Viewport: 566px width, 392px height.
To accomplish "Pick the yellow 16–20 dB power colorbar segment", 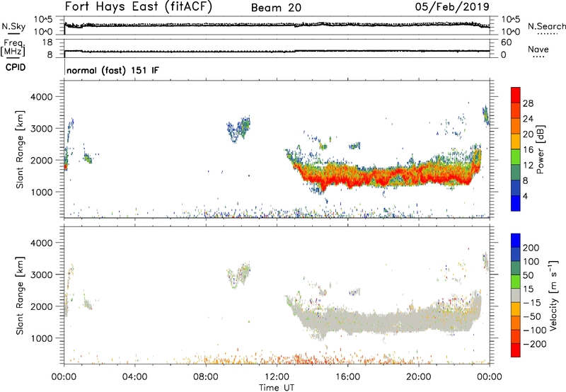I will pyautogui.click(x=516, y=142).
